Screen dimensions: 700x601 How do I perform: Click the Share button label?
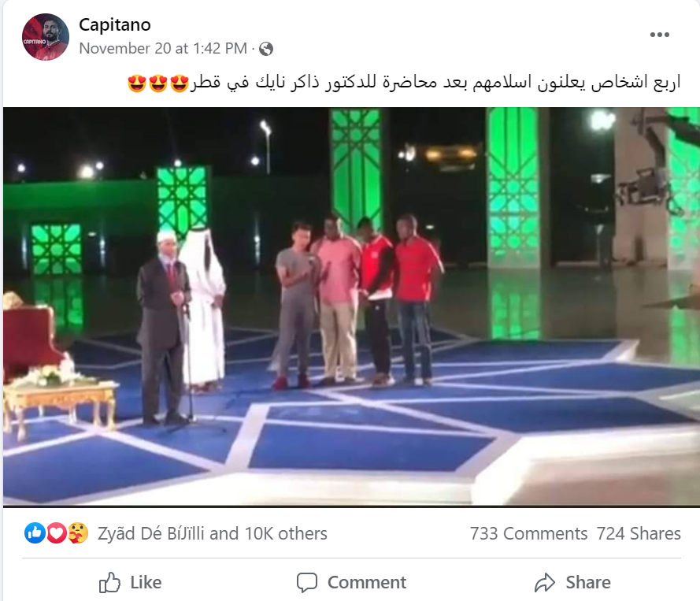click(588, 583)
